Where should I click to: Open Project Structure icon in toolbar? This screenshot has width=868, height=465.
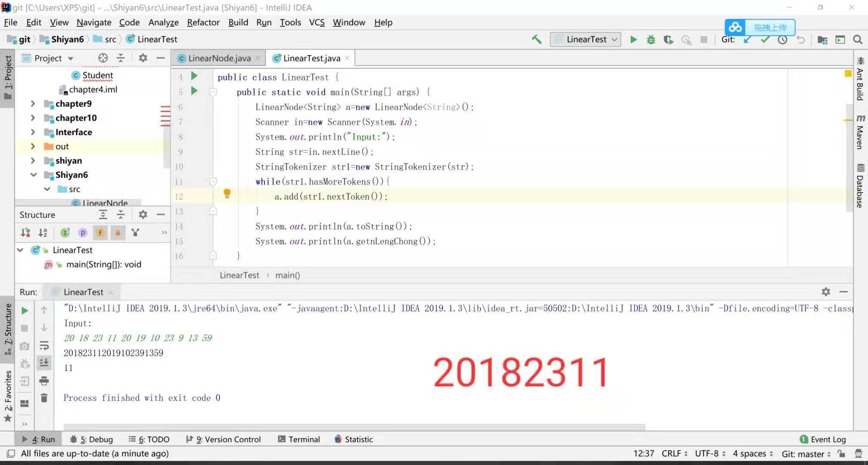click(x=822, y=40)
